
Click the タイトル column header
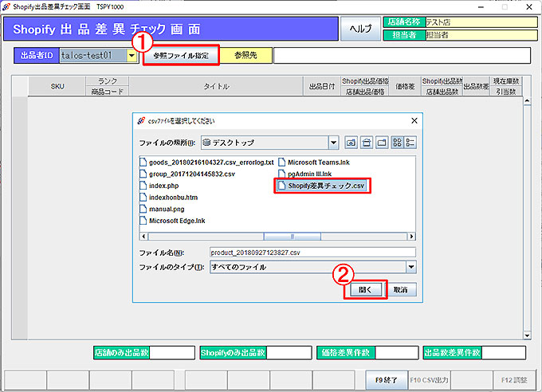click(216, 86)
